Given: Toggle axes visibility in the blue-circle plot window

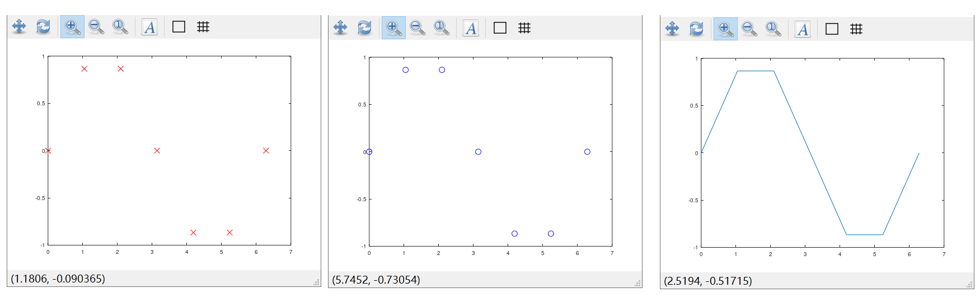Looking at the screenshot, I should (x=500, y=27).
